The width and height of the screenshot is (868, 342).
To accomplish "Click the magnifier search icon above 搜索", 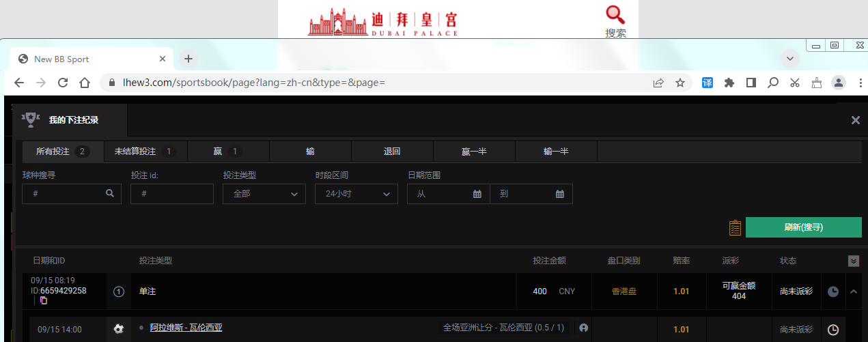I will tap(615, 14).
